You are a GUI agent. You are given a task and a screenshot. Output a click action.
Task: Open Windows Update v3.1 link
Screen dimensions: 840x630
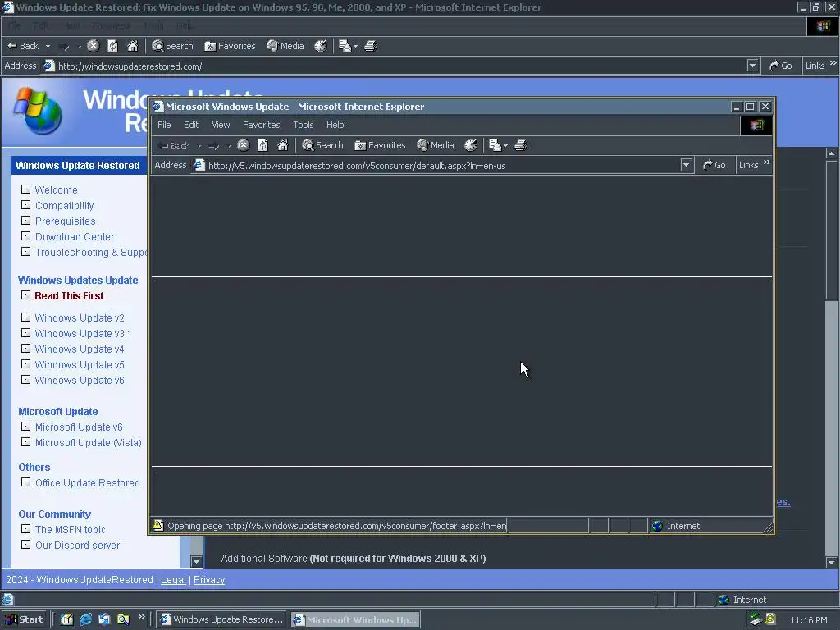click(83, 333)
